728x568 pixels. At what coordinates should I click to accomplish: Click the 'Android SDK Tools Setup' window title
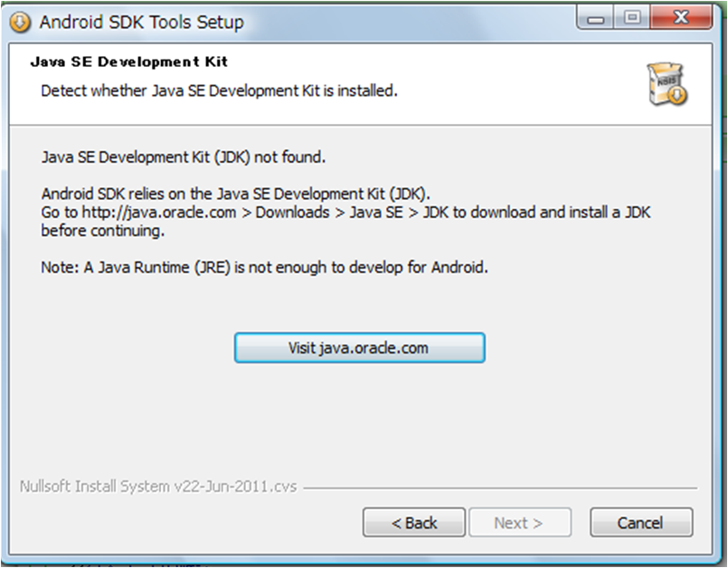coord(141,22)
